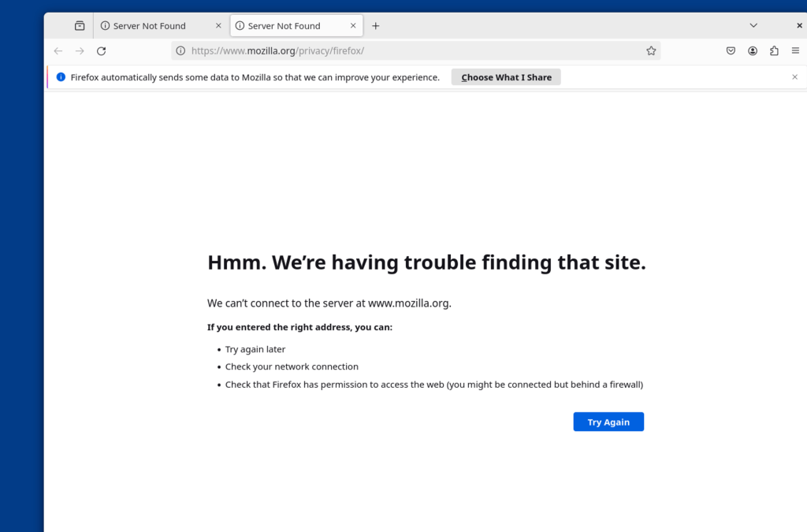Open the Firefox View icon
Viewport: 807px width, 532px height.
(80, 26)
